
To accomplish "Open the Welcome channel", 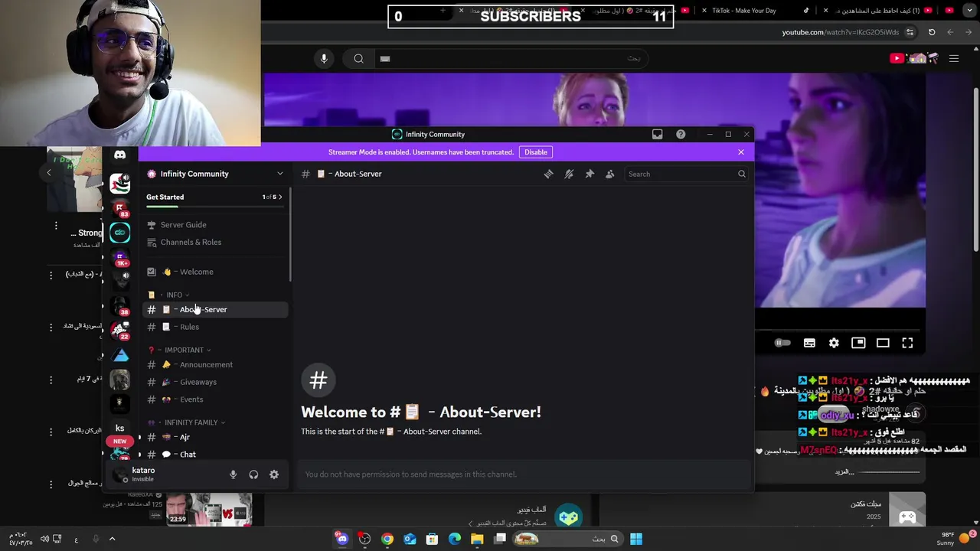I will click(214, 272).
